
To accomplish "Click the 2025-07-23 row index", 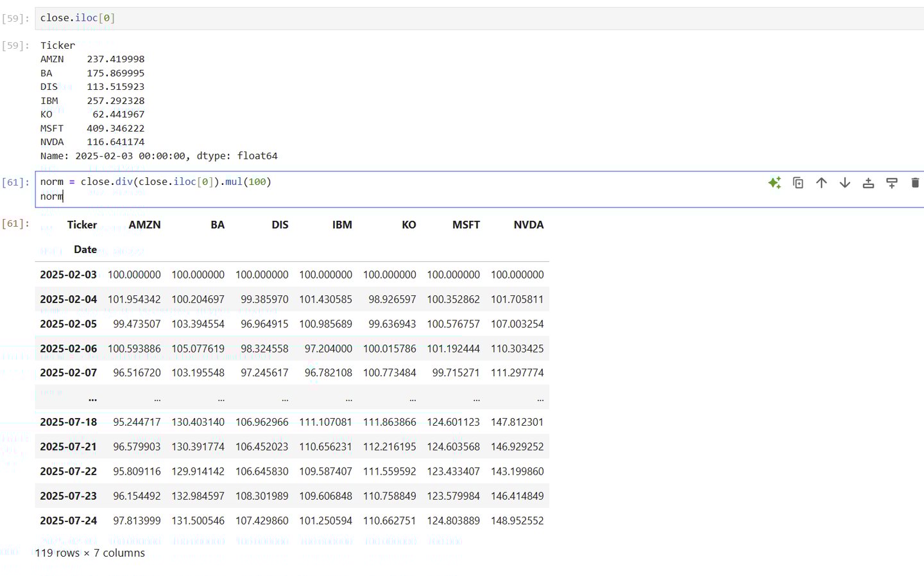I will tap(69, 496).
